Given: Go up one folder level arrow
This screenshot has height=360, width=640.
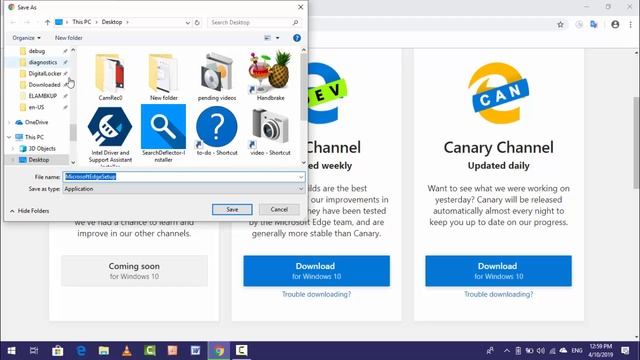Looking at the screenshot, I should [x=47, y=22].
